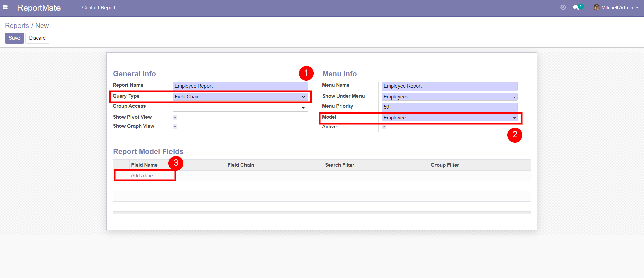Click the Save button

click(14, 38)
